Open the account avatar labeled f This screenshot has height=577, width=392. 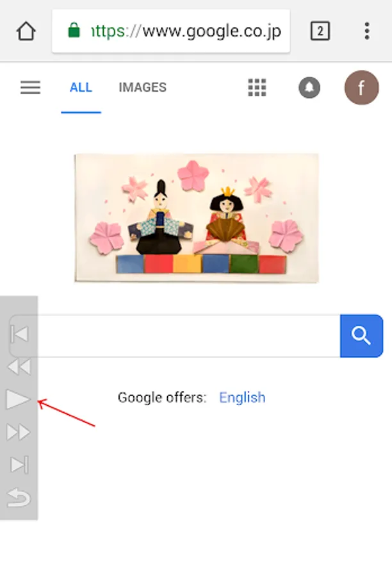tap(361, 88)
